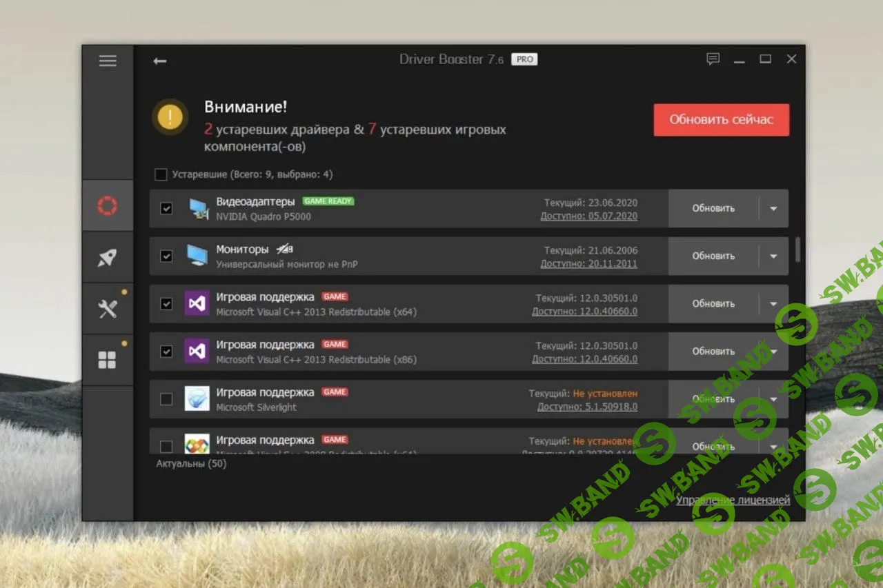Open the Управление лицензией link
The height and width of the screenshot is (588, 883).
coord(733,500)
